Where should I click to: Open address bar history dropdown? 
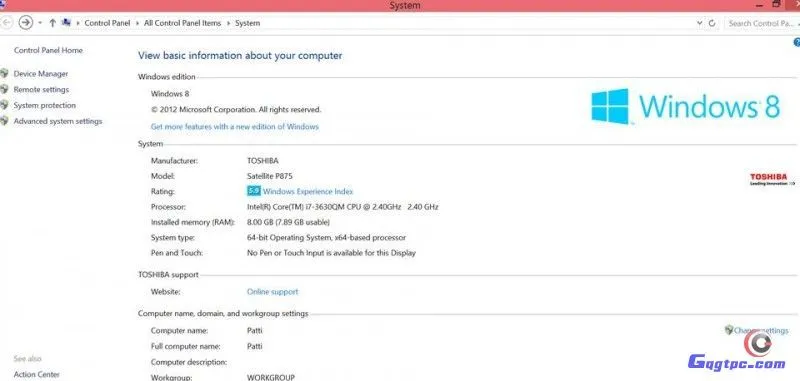tap(699, 23)
